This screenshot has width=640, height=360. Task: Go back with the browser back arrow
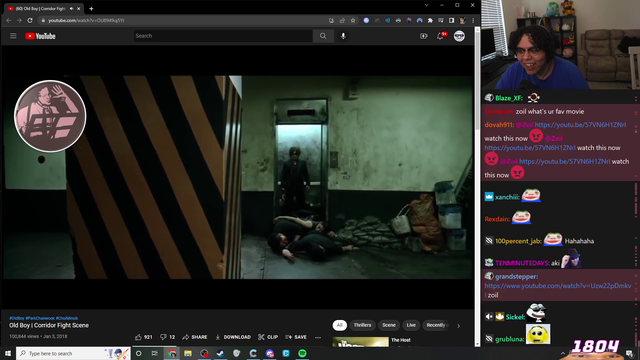pos(9,20)
